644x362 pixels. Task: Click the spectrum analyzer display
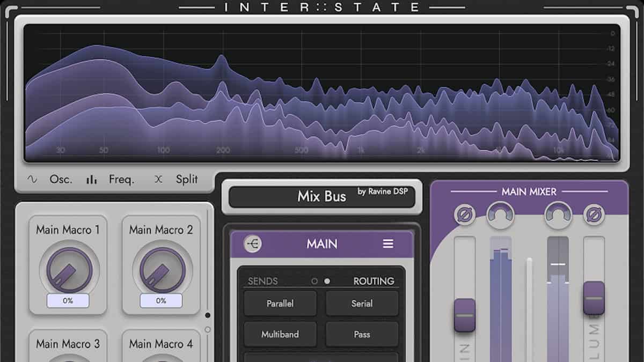[x=322, y=92]
